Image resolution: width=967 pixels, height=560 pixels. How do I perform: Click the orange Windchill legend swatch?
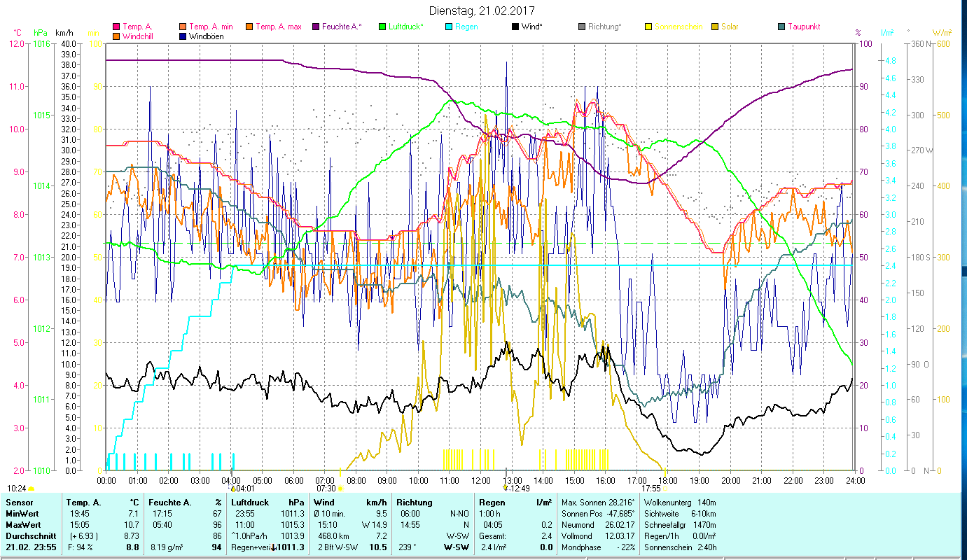[116, 36]
